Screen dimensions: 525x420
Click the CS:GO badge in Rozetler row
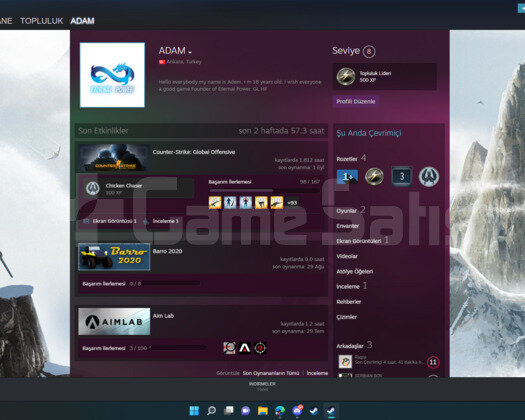coord(429,176)
